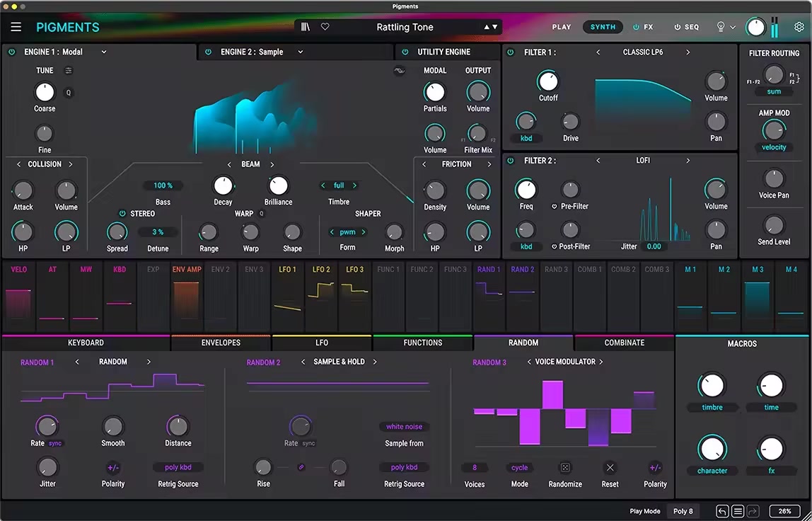Open the history list icon in the bottom bar
812x521 pixels.
(x=738, y=511)
